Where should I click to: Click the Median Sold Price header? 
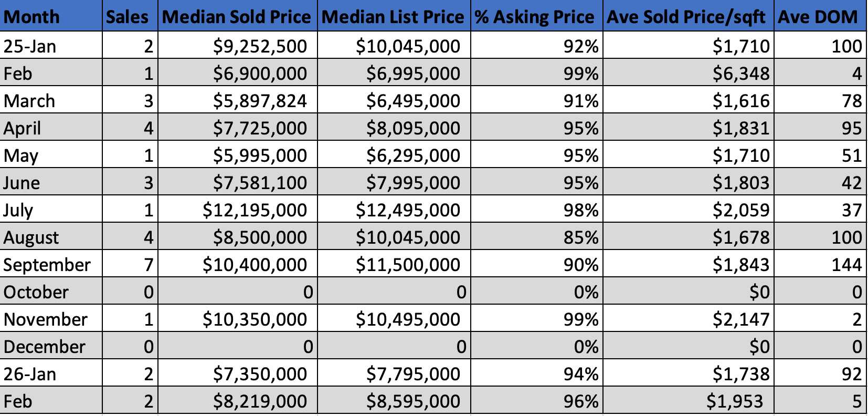coord(237,17)
